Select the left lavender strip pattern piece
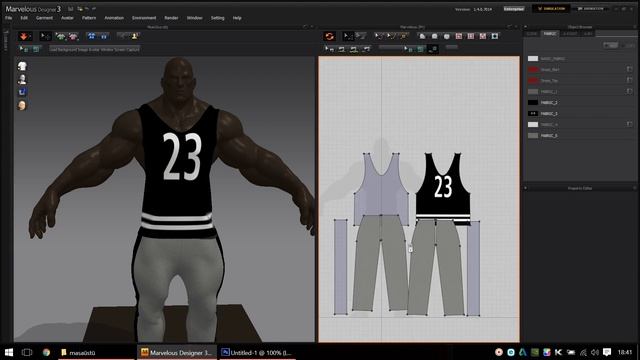Viewport: 640px width, 360px height. [340, 267]
